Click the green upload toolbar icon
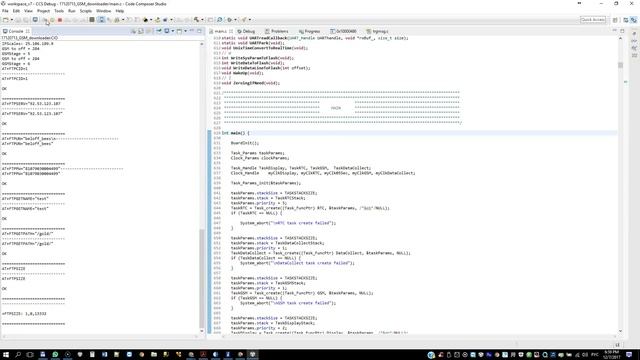 pyautogui.click(x=157, y=20)
